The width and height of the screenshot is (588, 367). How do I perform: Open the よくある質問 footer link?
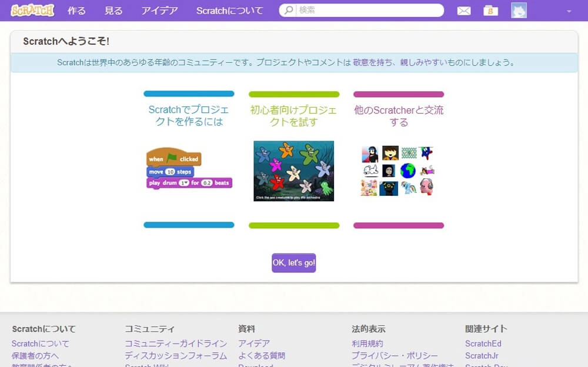pyautogui.click(x=262, y=355)
